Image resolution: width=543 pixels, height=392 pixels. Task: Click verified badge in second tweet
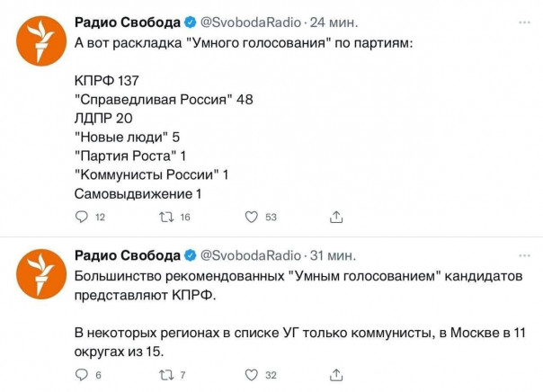point(191,254)
